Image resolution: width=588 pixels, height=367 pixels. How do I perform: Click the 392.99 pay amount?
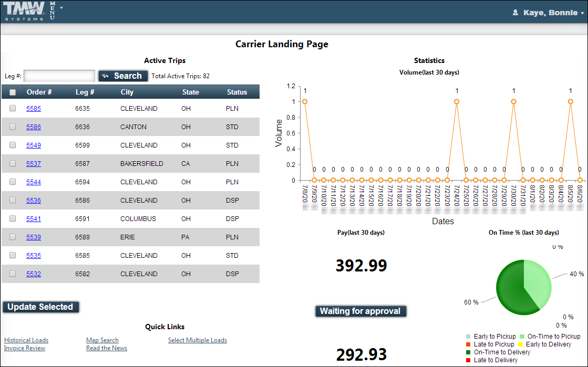(361, 266)
